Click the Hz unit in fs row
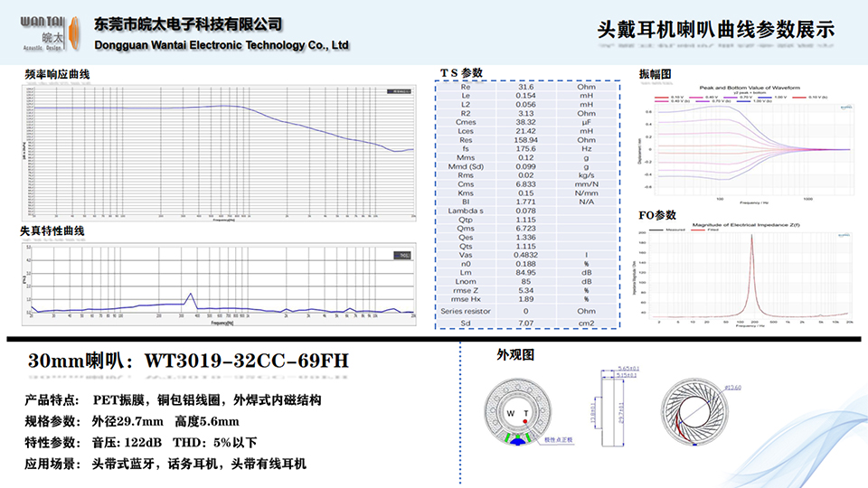Image resolution: width=868 pixels, height=488 pixels. pyautogui.click(x=586, y=149)
